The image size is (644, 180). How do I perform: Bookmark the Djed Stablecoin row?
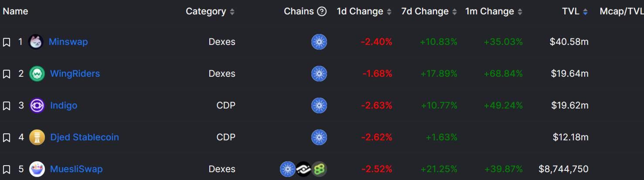pyautogui.click(x=7, y=138)
